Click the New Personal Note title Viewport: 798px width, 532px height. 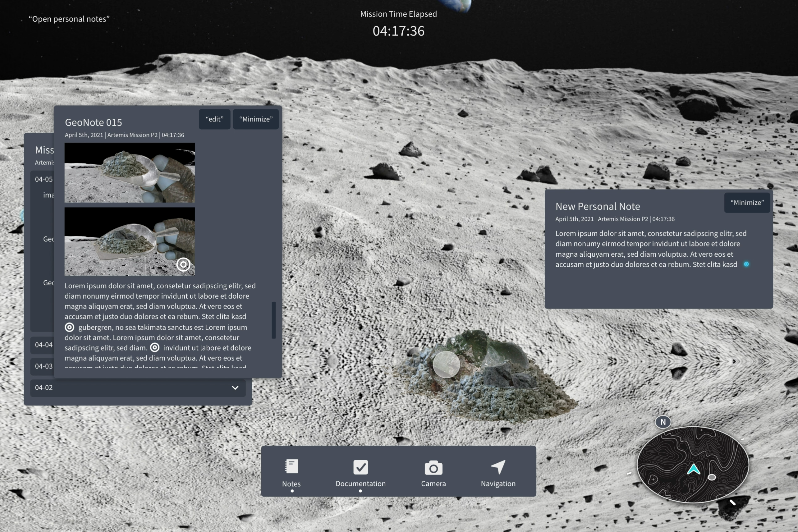pos(598,206)
